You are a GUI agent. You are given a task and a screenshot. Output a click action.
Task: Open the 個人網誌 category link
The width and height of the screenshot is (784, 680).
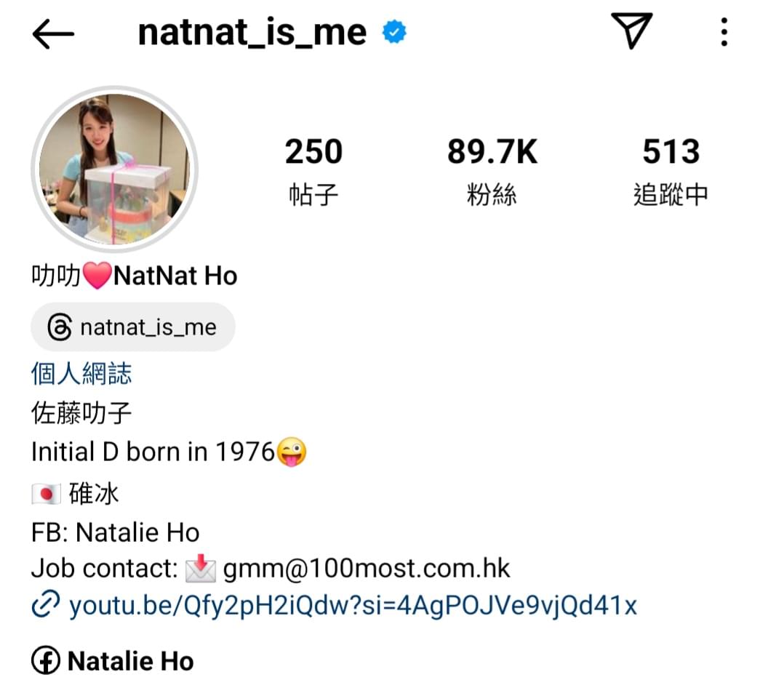pyautogui.click(x=81, y=374)
